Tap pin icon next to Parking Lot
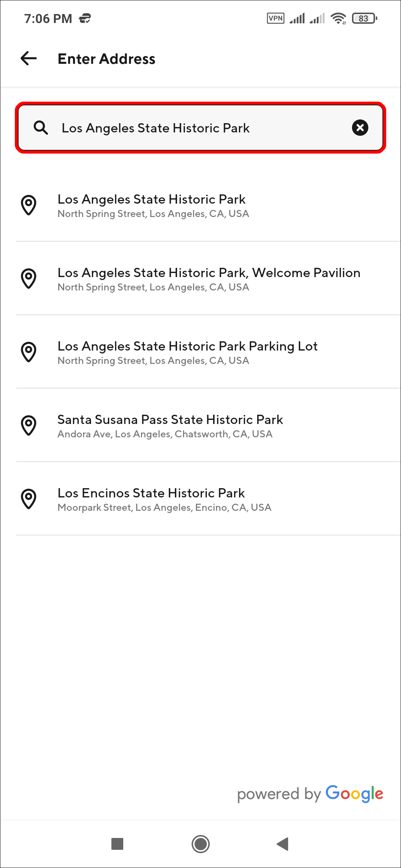 (x=29, y=352)
